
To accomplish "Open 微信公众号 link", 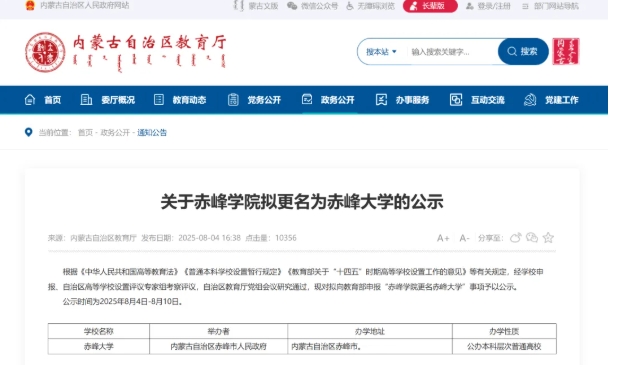I will pos(319,6).
